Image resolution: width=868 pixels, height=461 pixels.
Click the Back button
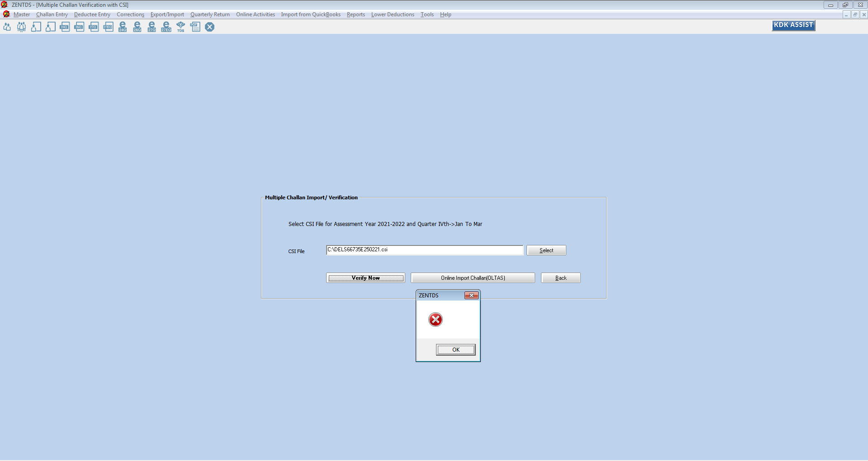(x=561, y=278)
